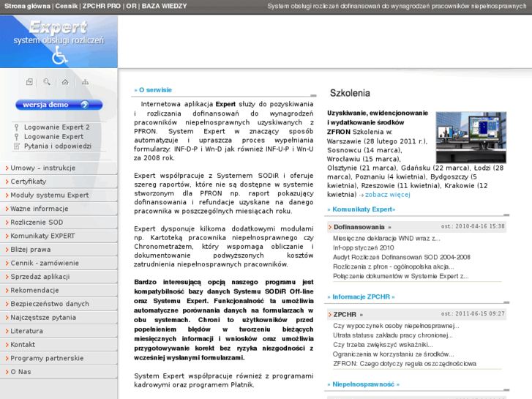Image resolution: width=532 pixels, height=399 pixels.
Task: Open BAZA WIEDZY in the top bar
Action: tap(164, 6)
